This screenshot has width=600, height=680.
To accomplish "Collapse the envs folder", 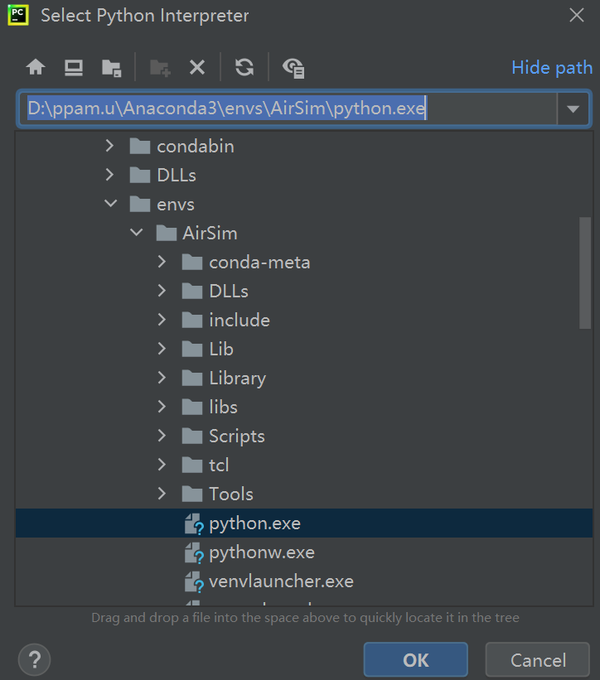I will [110, 204].
